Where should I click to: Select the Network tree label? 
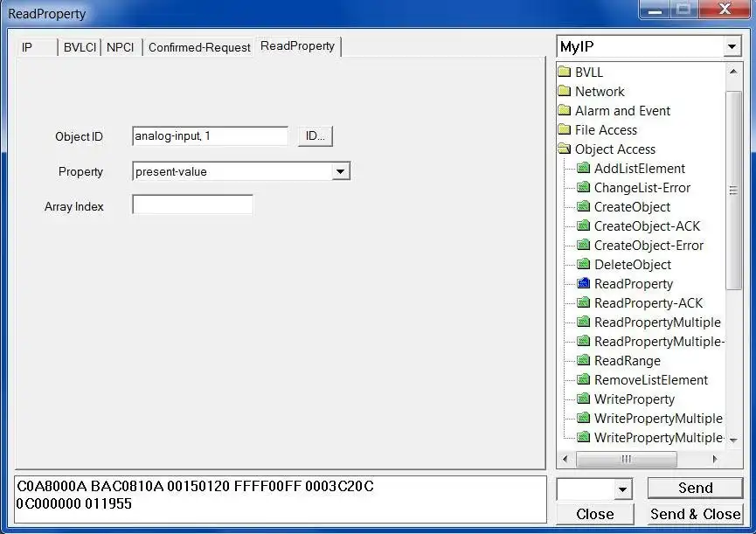pyautogui.click(x=600, y=92)
